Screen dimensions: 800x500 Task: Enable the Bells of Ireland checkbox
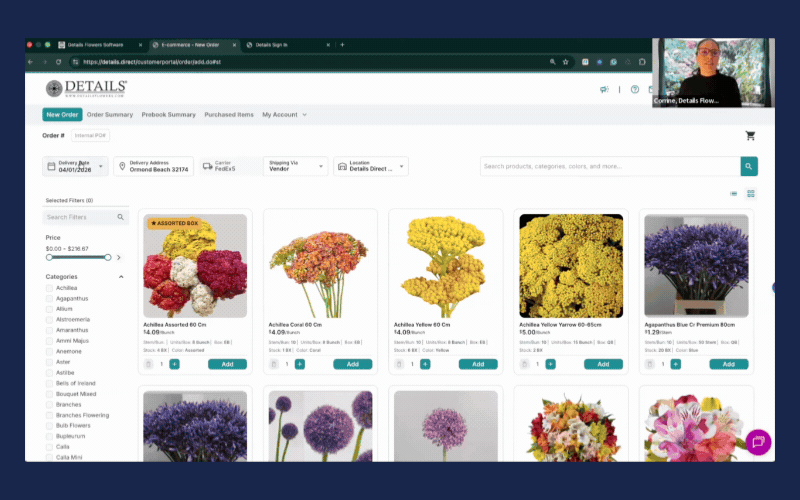pyautogui.click(x=50, y=383)
